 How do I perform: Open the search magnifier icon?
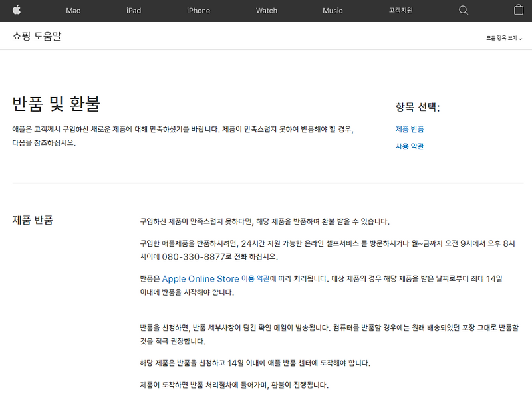click(x=463, y=10)
